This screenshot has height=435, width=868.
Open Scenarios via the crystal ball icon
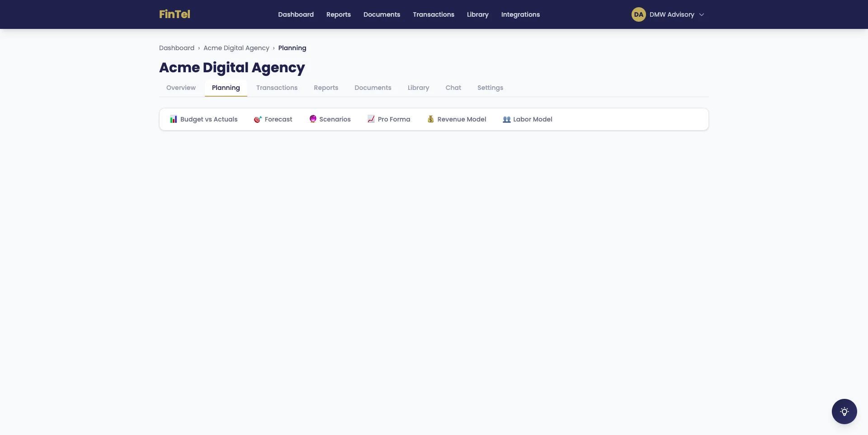click(313, 119)
